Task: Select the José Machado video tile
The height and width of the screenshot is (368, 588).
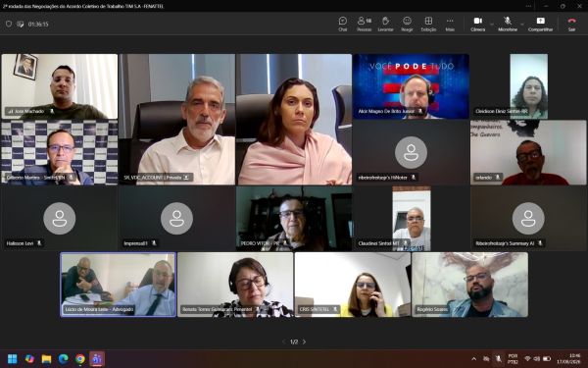Action: (59, 86)
